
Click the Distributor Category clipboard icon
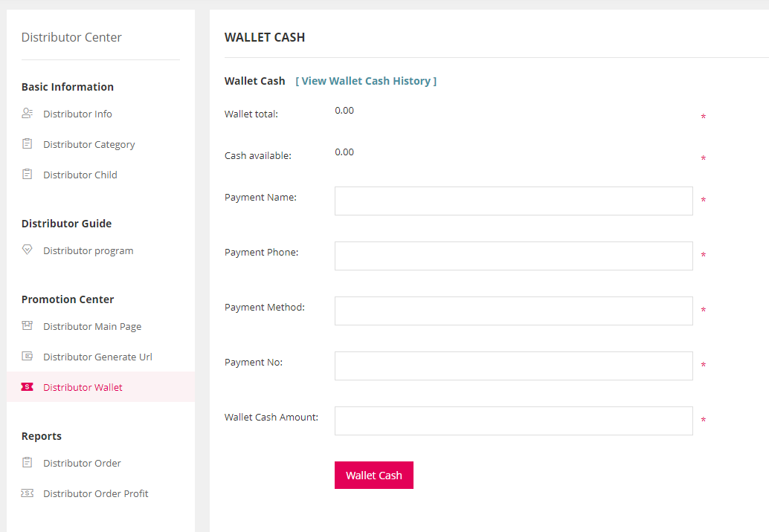(28, 144)
